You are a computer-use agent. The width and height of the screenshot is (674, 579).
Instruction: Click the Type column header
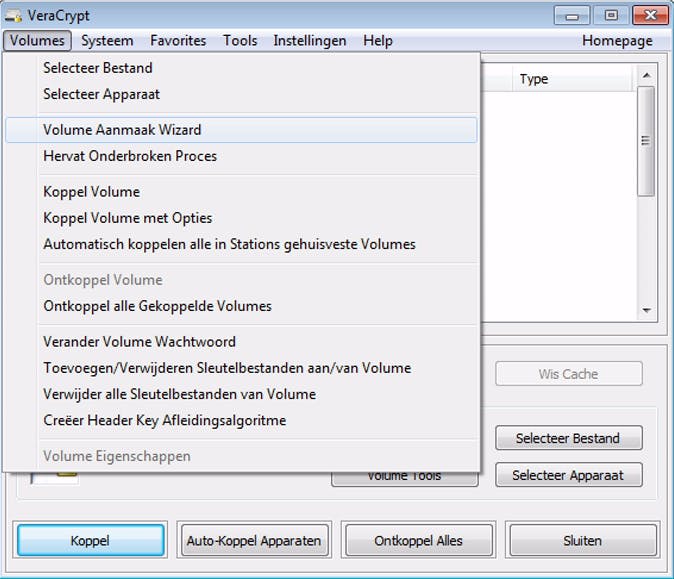coord(572,79)
